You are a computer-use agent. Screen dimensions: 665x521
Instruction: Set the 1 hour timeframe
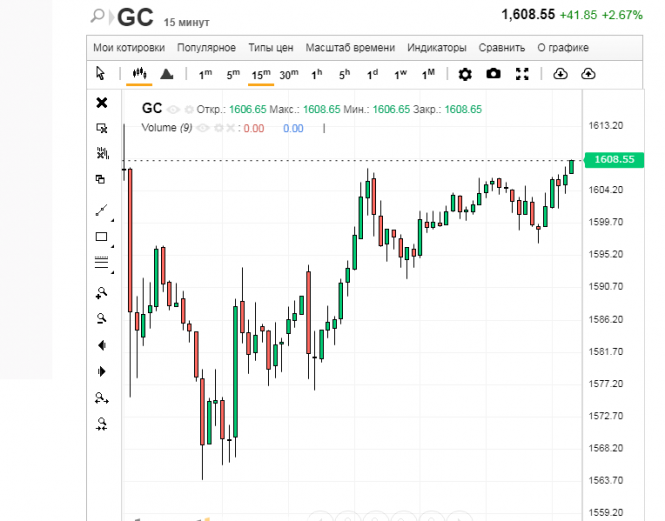point(316,75)
